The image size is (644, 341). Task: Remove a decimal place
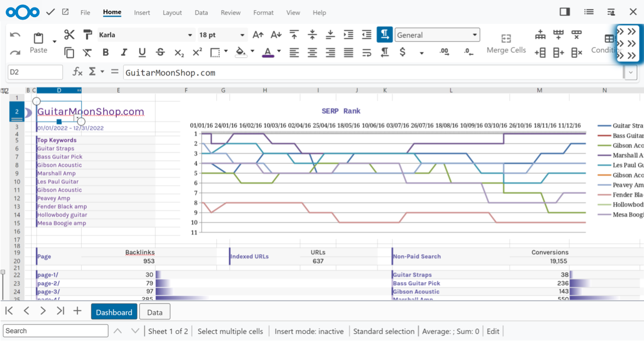[468, 52]
